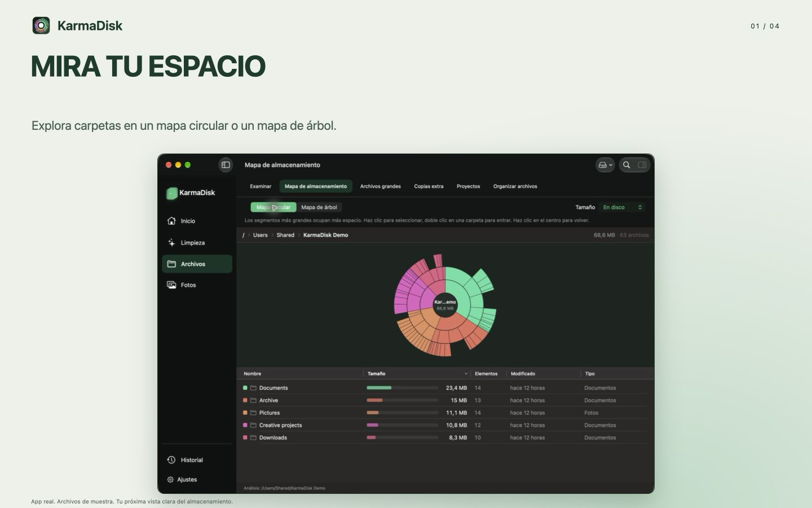Open the Archivos grandes tab
Screen dimensions: 812x508
click(x=381, y=186)
